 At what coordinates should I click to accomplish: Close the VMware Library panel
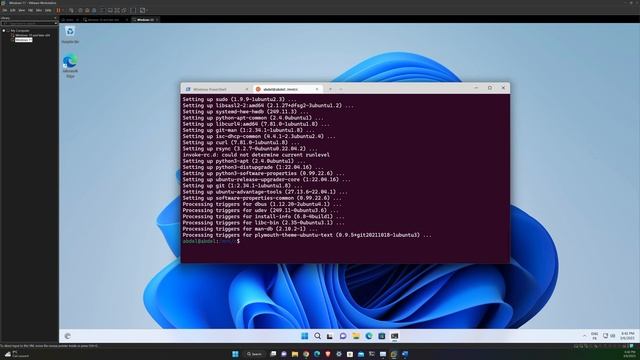click(x=56, y=18)
